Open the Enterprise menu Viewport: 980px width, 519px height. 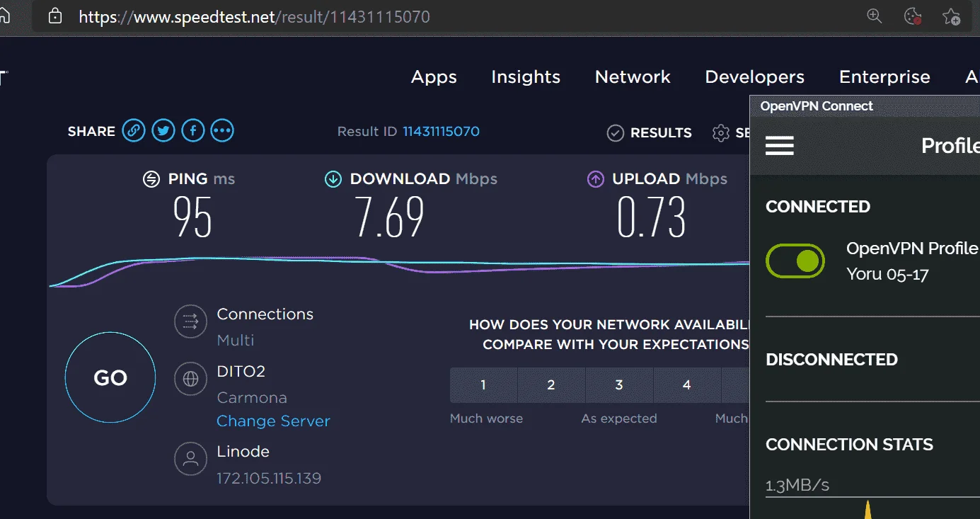coord(884,76)
